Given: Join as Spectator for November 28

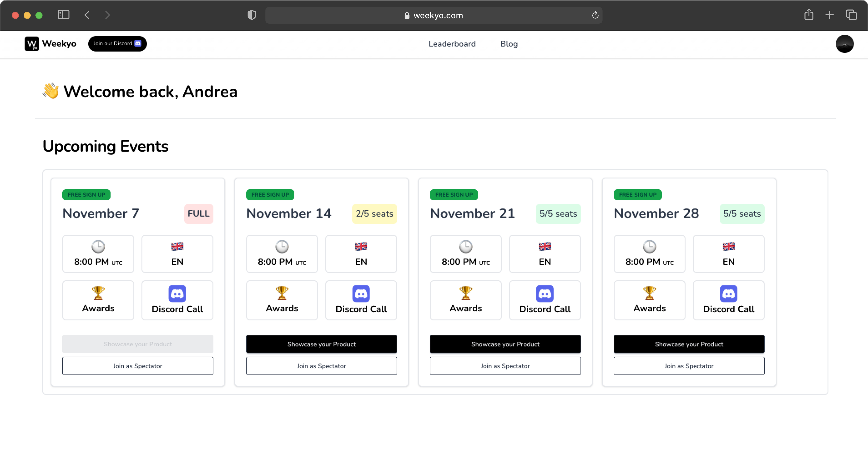Looking at the screenshot, I should (689, 366).
